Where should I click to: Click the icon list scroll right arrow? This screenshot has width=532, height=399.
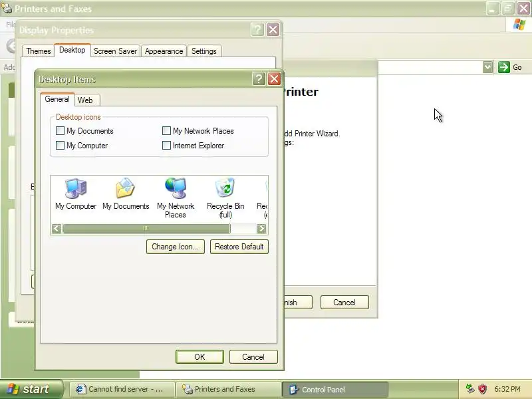click(x=261, y=228)
